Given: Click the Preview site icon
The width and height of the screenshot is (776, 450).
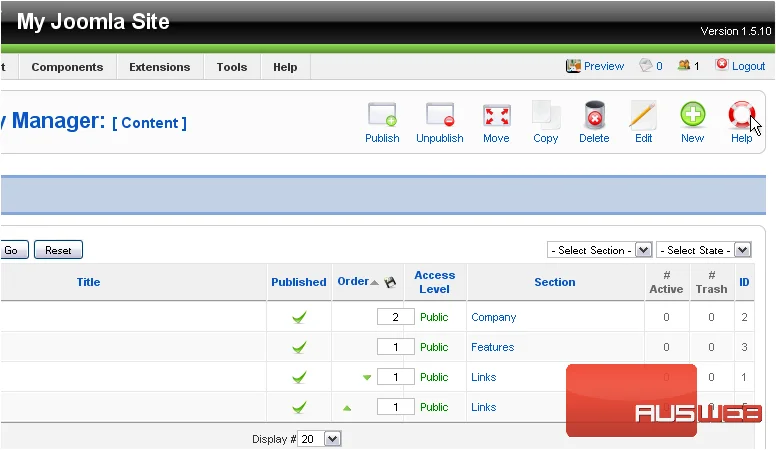Looking at the screenshot, I should [573, 66].
